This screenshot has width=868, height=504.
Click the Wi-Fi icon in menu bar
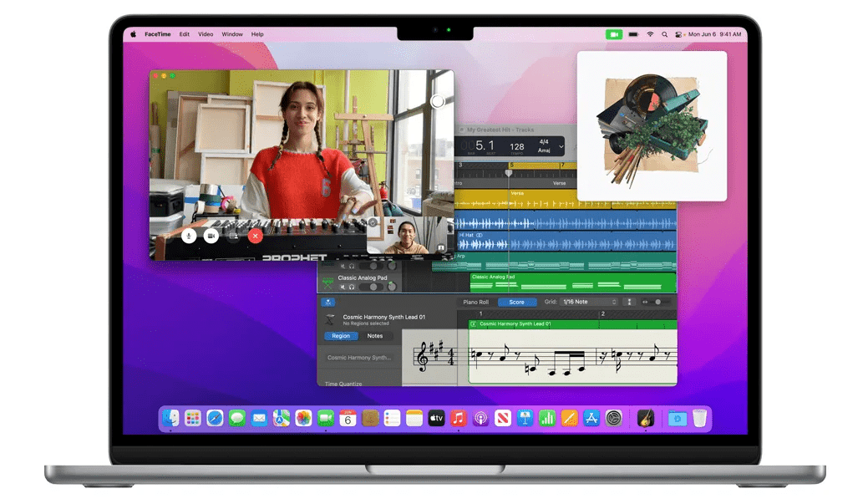pyautogui.click(x=651, y=34)
